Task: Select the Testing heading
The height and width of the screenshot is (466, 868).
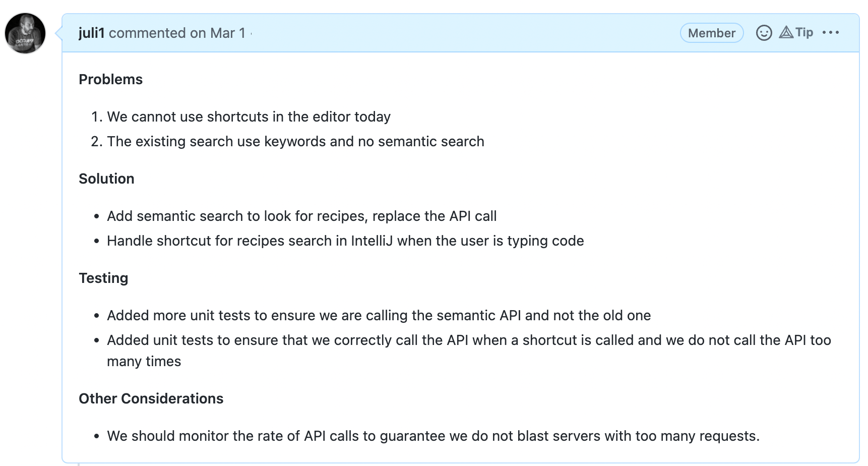Action: [x=103, y=277]
